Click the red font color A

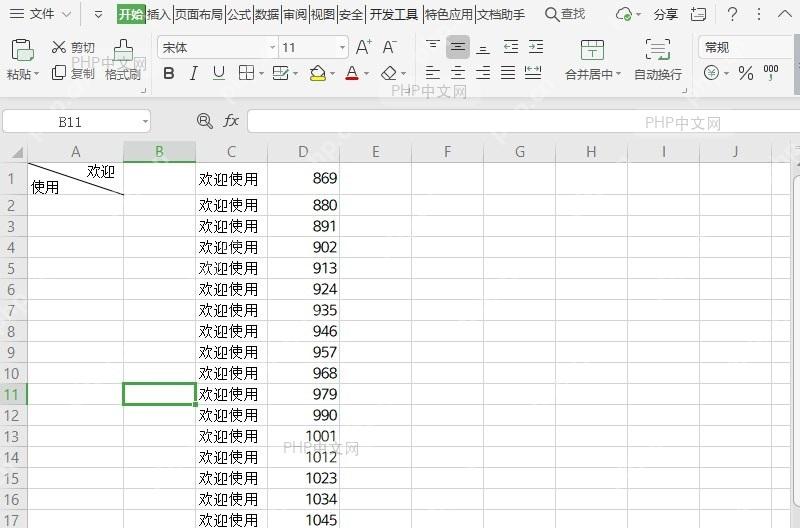(x=352, y=73)
